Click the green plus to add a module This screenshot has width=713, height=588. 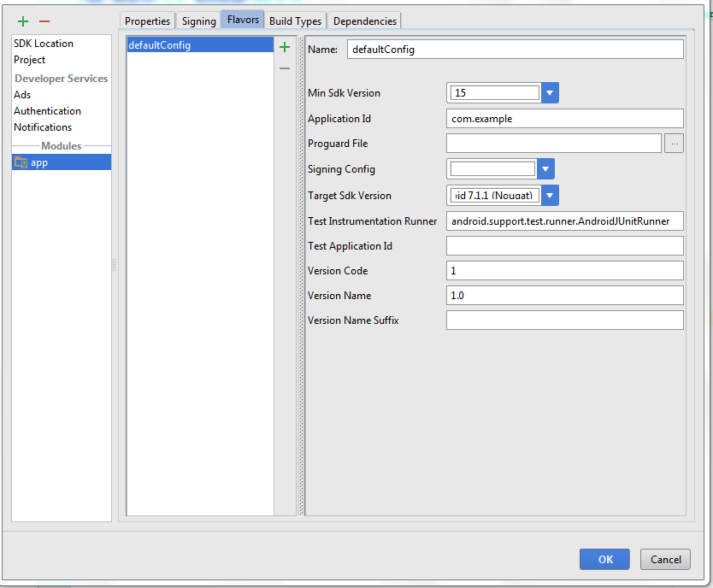point(23,21)
